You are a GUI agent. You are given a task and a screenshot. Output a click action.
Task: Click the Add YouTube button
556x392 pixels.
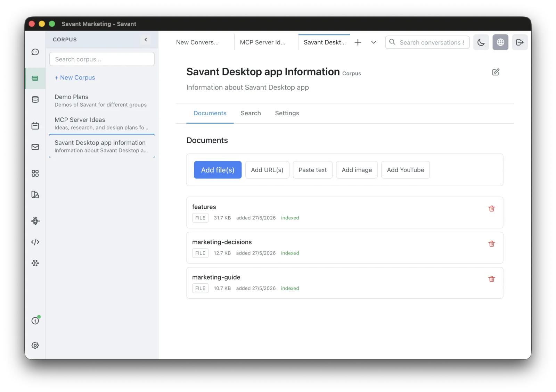406,170
